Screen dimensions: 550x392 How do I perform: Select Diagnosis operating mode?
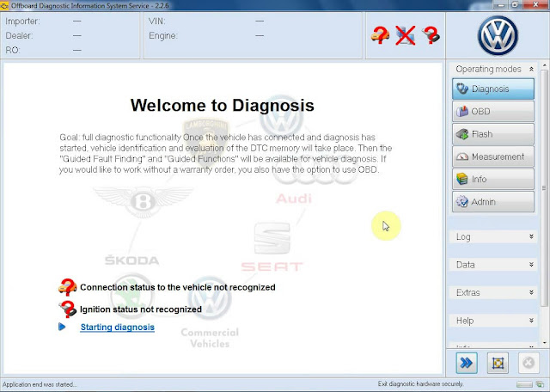(x=493, y=89)
